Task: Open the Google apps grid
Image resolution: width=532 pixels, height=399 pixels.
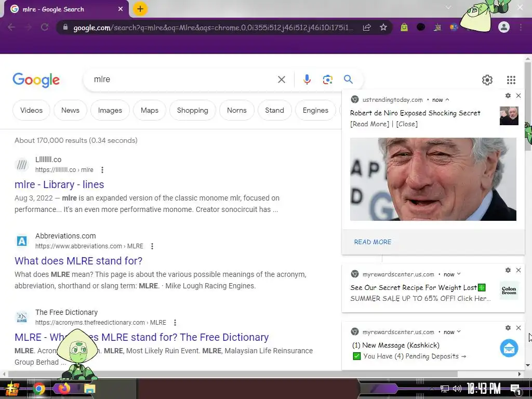Action: [x=511, y=79]
